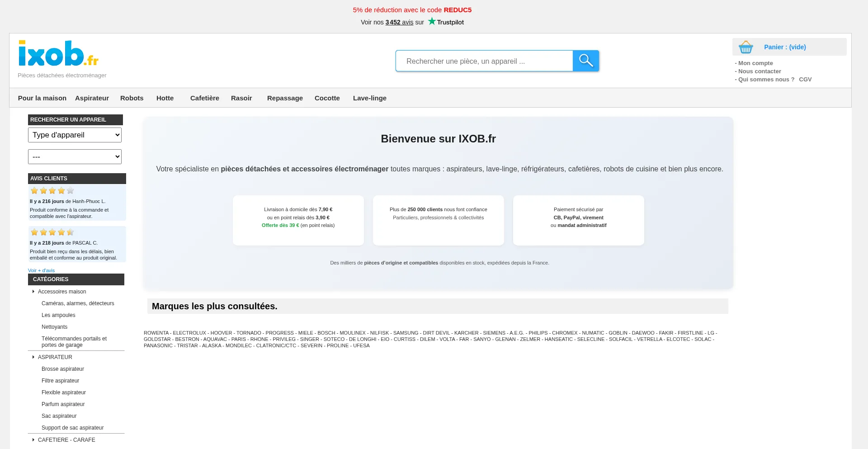The image size is (868, 449).
Task: Select the Cocotte menu item
Action: click(327, 98)
